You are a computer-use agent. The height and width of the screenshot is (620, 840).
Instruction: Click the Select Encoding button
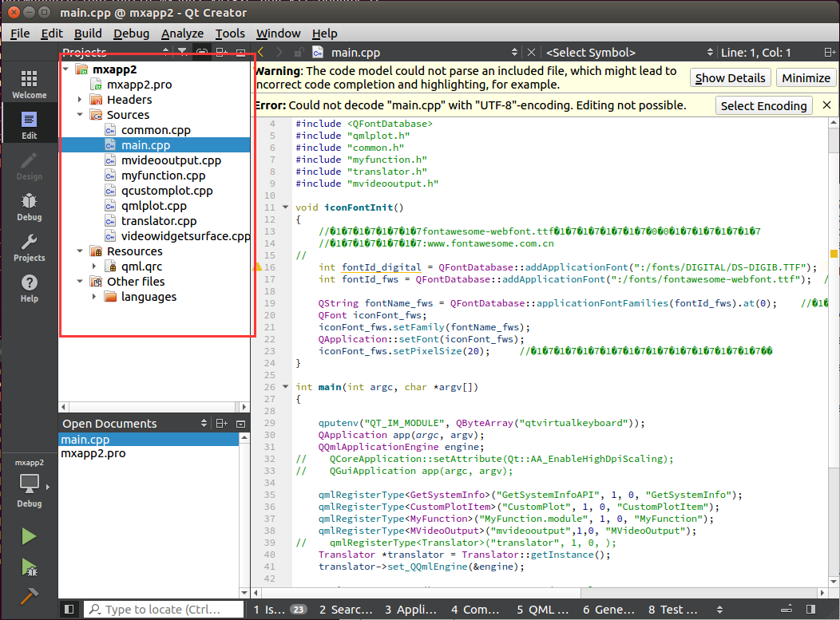pos(763,105)
